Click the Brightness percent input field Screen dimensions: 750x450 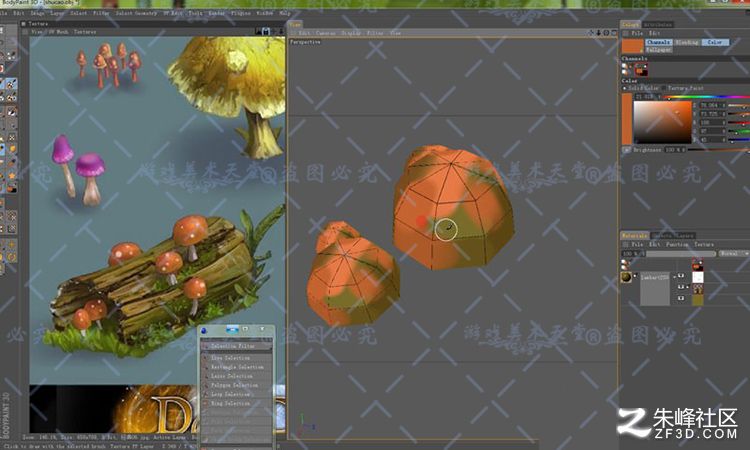(x=674, y=150)
